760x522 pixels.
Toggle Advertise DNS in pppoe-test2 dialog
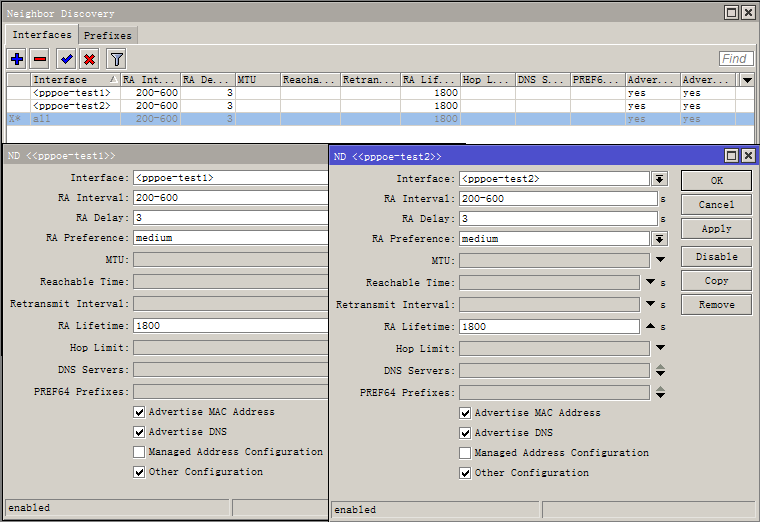tap(465, 433)
